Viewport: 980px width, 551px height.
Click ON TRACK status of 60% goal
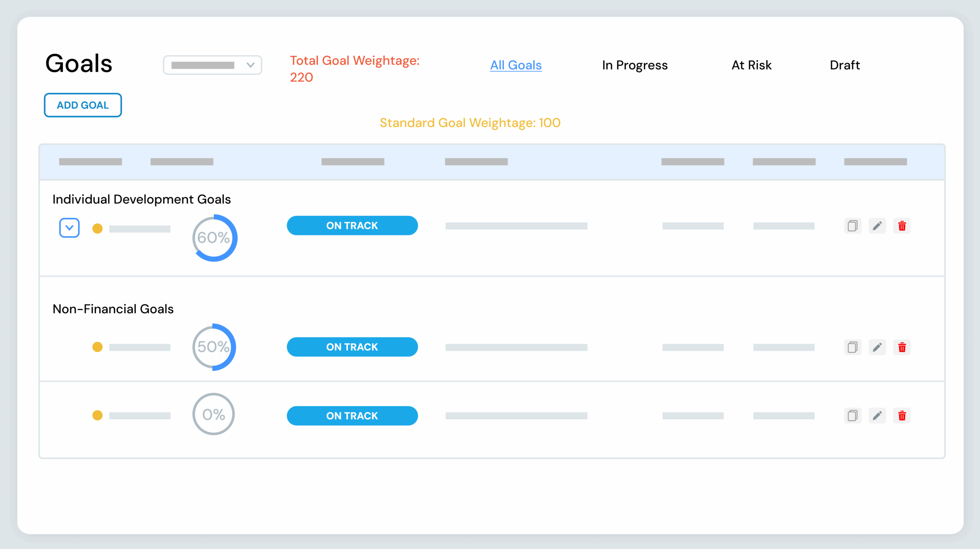point(352,225)
